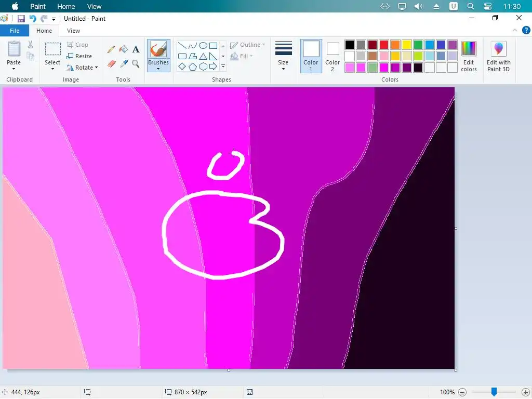The height and width of the screenshot is (399, 532).
Task: Open Customize Quick Access Toolbar dropdown
Action: pos(54,19)
